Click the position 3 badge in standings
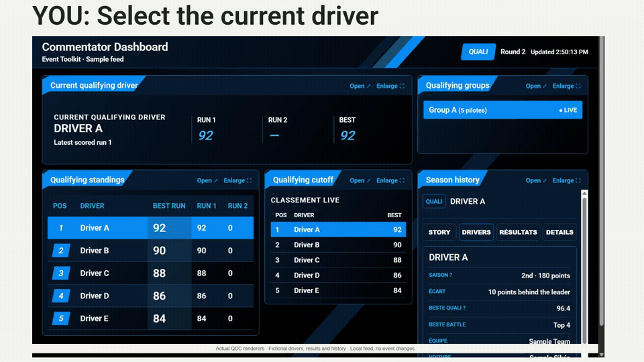Image resolution: width=644 pixels, height=362 pixels. 61,273
